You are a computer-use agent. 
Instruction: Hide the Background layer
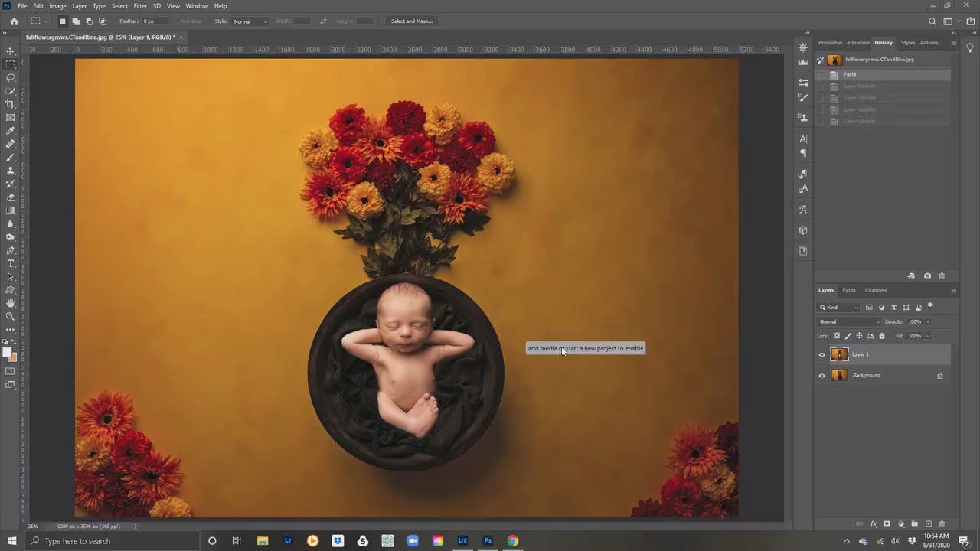[x=822, y=375]
